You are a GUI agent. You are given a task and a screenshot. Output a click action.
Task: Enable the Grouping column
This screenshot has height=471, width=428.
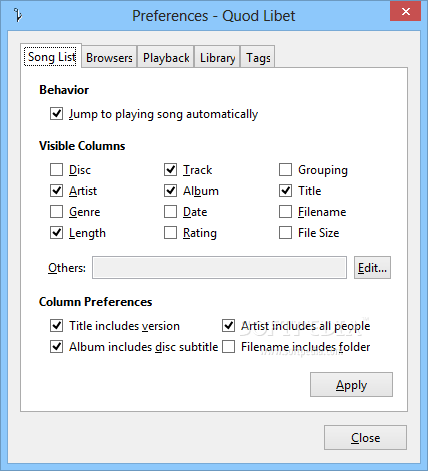[x=285, y=169]
